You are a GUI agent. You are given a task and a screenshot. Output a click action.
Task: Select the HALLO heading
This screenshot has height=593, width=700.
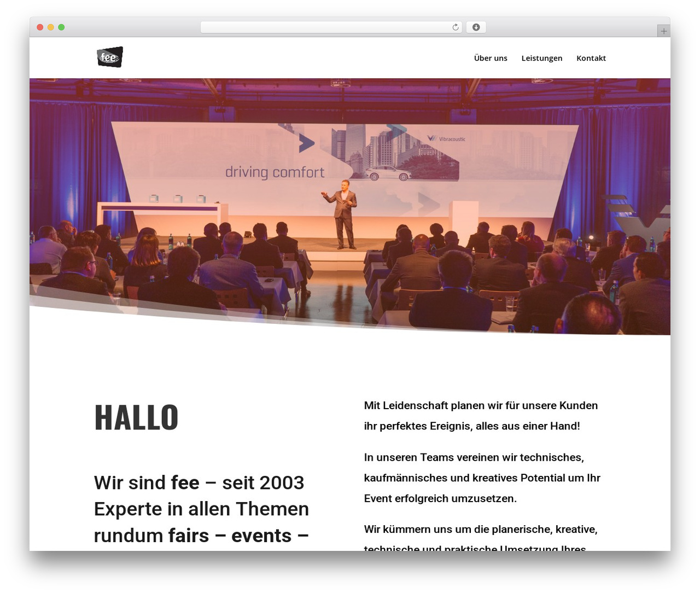(136, 417)
